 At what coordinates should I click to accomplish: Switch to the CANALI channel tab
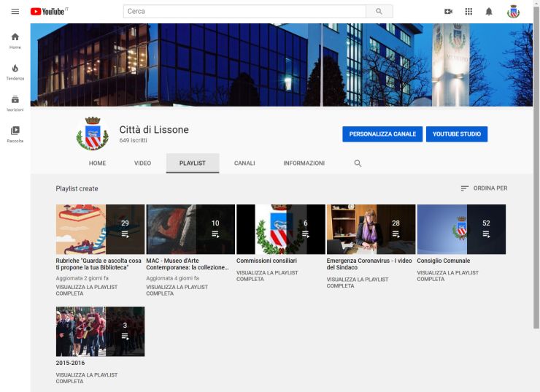pos(244,164)
